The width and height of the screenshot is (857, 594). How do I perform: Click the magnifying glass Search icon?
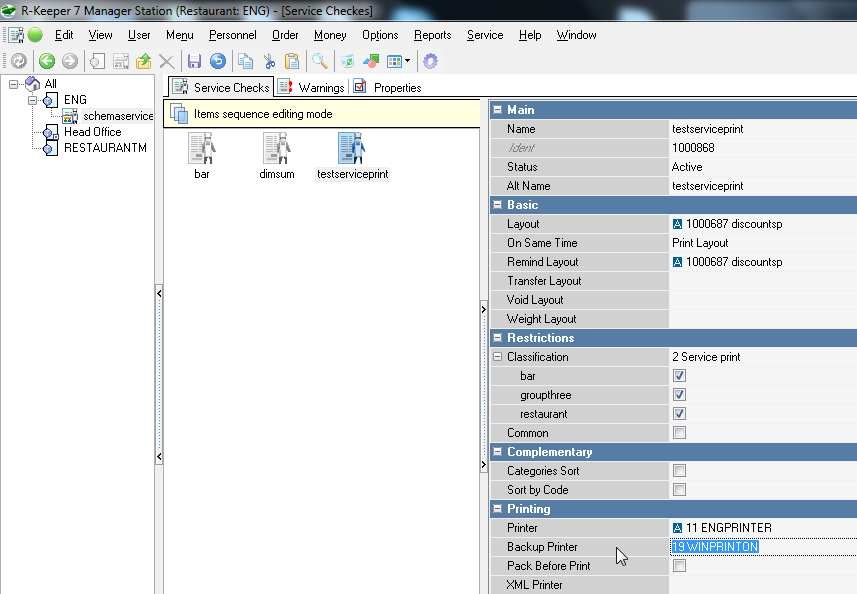319,61
